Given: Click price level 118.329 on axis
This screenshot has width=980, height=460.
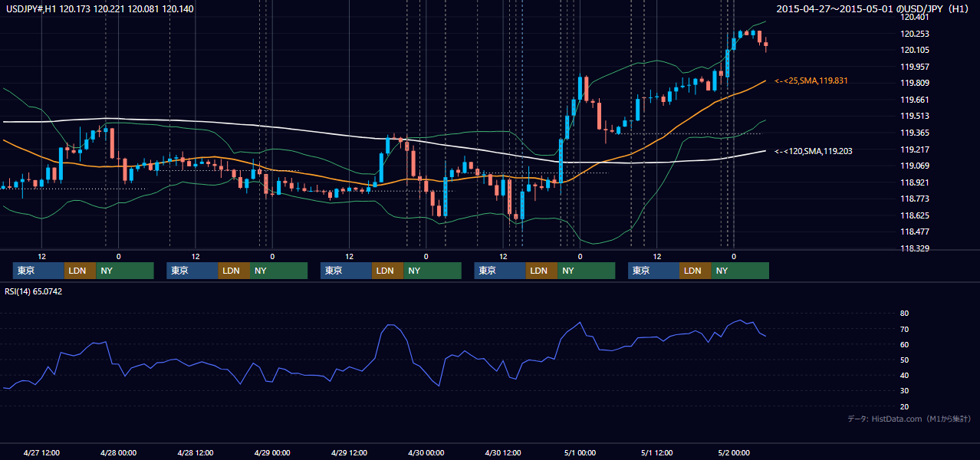Looking at the screenshot, I should (915, 248).
